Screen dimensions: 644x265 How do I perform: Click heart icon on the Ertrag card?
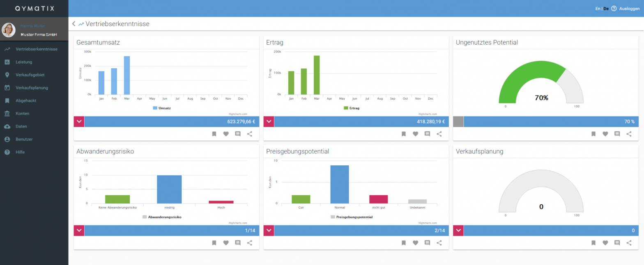point(416,134)
